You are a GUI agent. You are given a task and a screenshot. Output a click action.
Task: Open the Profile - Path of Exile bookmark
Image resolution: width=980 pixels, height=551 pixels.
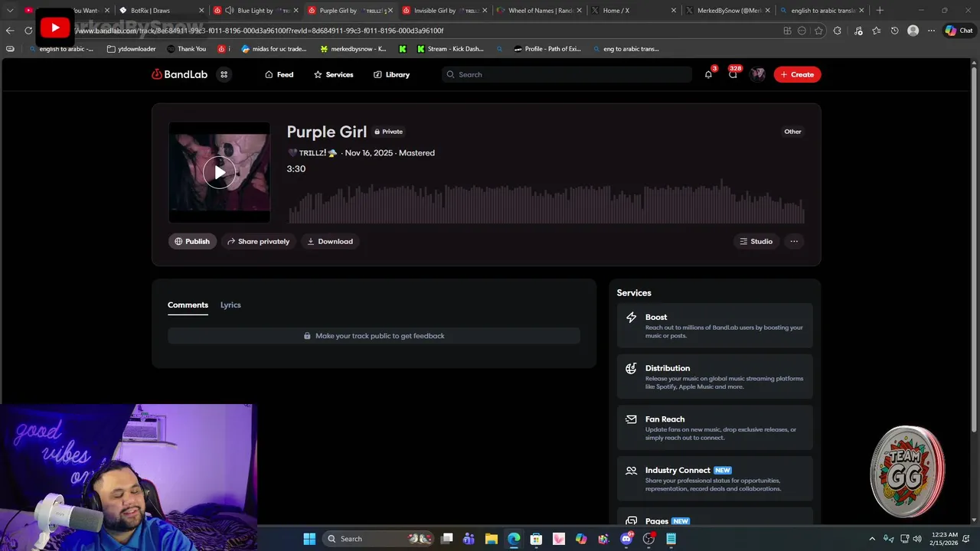tap(547, 49)
